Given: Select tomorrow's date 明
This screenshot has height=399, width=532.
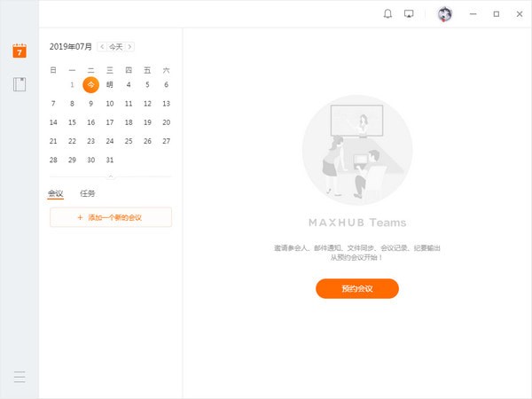Looking at the screenshot, I should click(110, 84).
